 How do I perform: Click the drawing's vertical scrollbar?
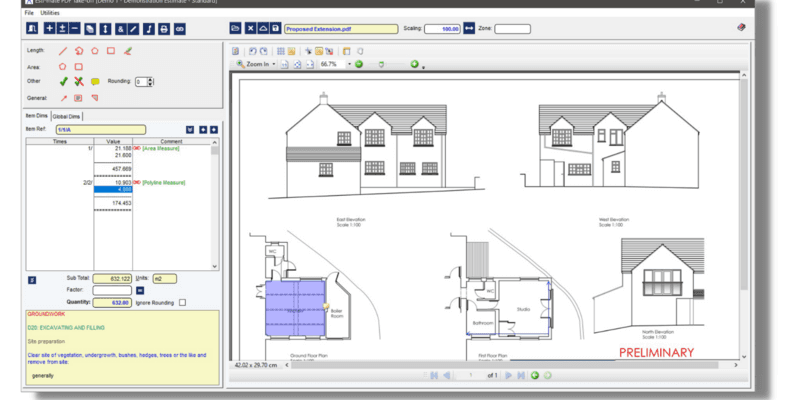[743, 216]
